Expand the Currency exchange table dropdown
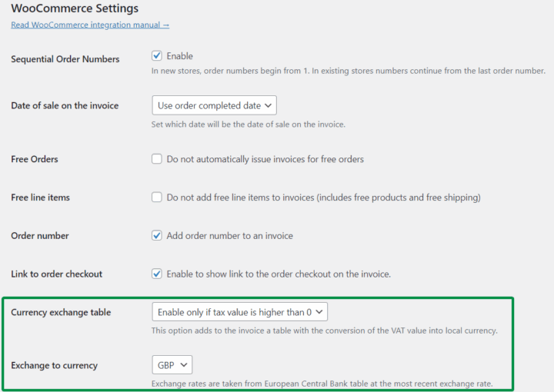This screenshot has height=392, width=554. point(240,311)
